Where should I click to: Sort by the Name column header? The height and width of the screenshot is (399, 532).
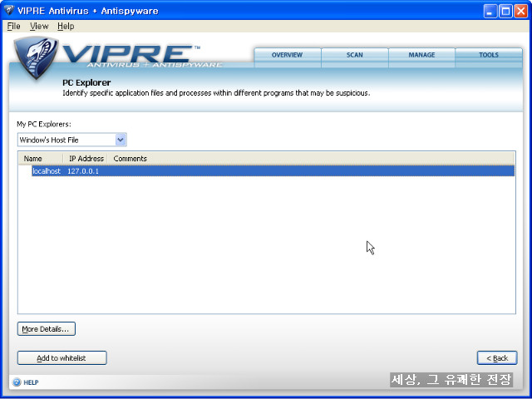pyautogui.click(x=41, y=159)
